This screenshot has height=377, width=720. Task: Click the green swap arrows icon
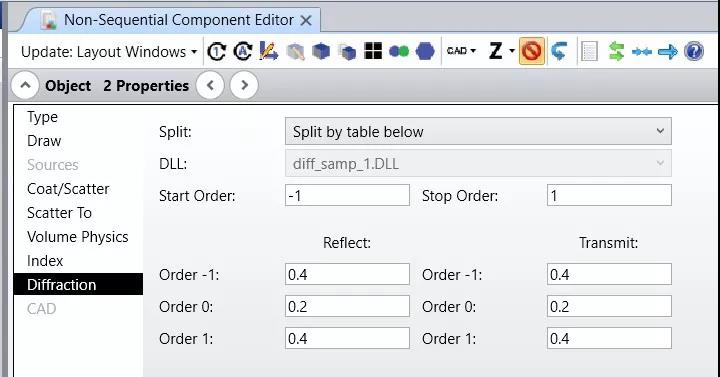[616, 51]
